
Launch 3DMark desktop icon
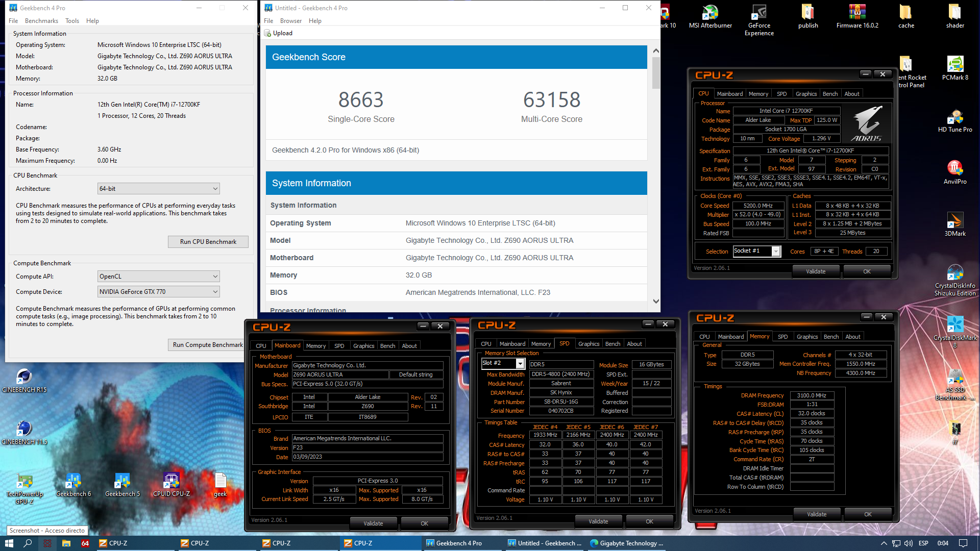point(955,224)
